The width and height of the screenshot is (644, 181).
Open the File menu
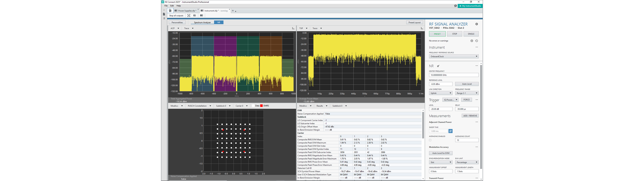[x=166, y=6]
